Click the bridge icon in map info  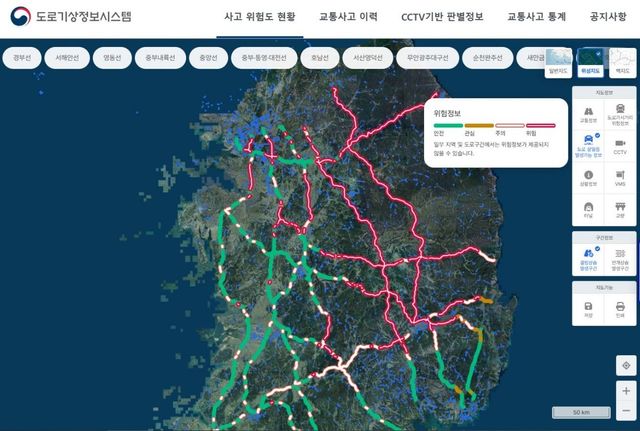pyautogui.click(x=620, y=207)
